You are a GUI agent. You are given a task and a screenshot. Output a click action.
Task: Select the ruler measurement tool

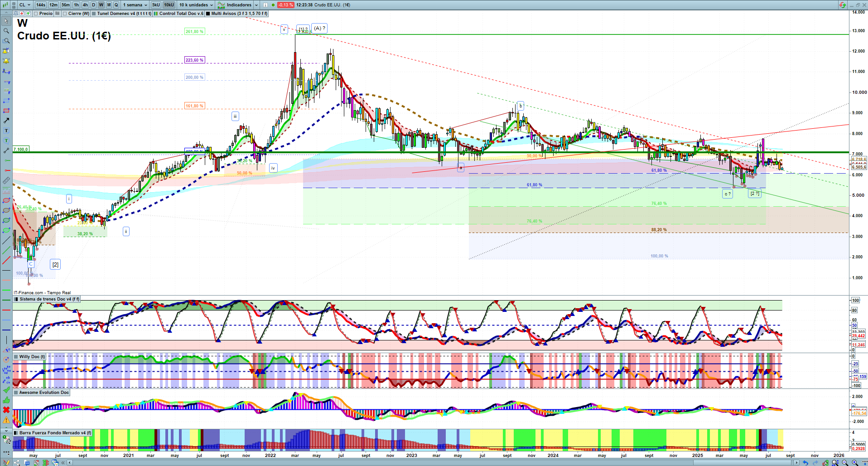6,180
